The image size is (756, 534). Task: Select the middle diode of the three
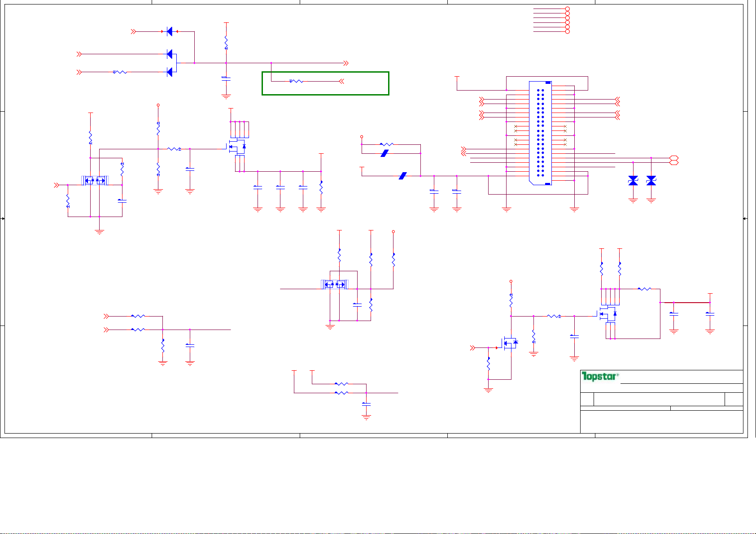170,54
